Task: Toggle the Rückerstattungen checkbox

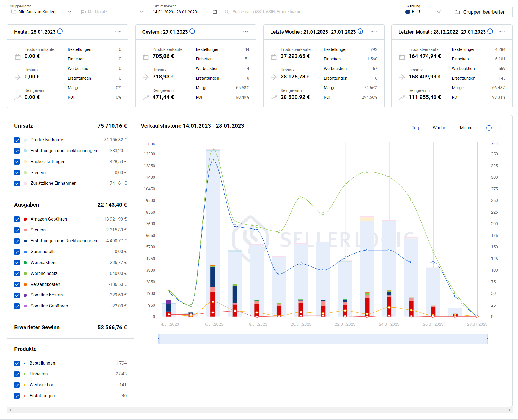Action: tap(17, 162)
